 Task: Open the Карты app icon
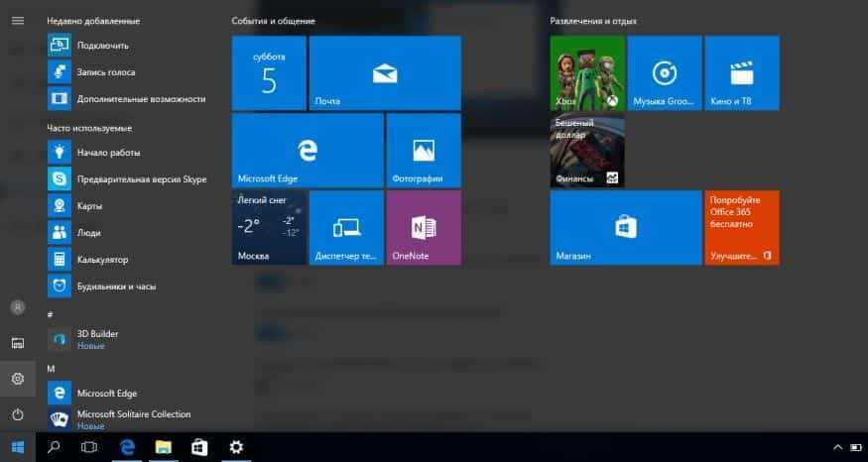60,206
